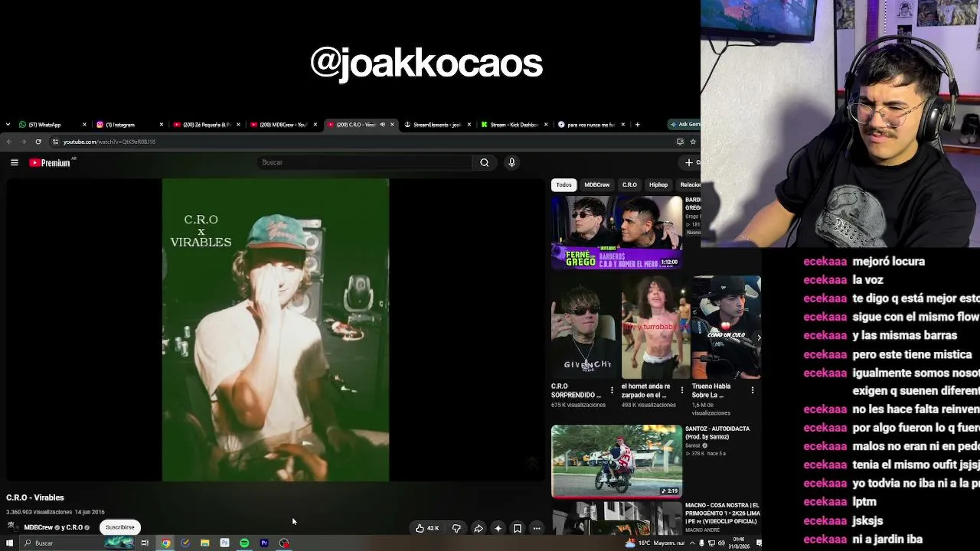
Task: Open the browser tab search dropdown
Action: point(8,125)
